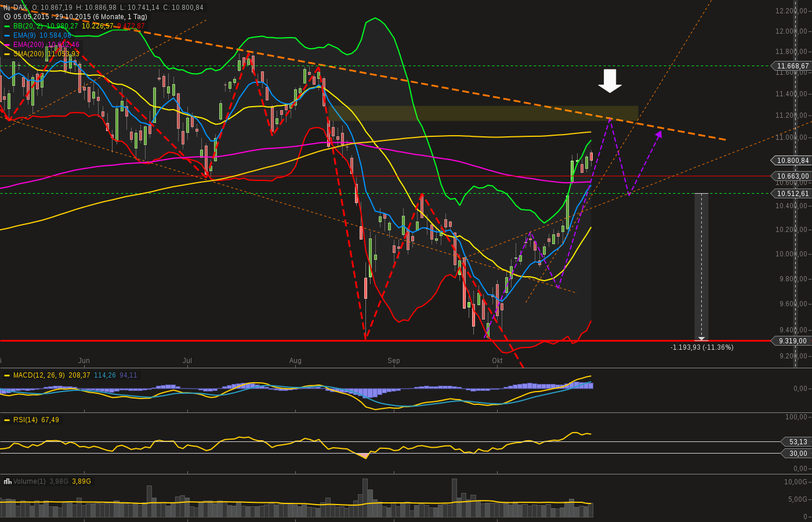The image size is (812, 522).
Task: Click the 11.400,00 price axis label
Action: tap(792, 94)
